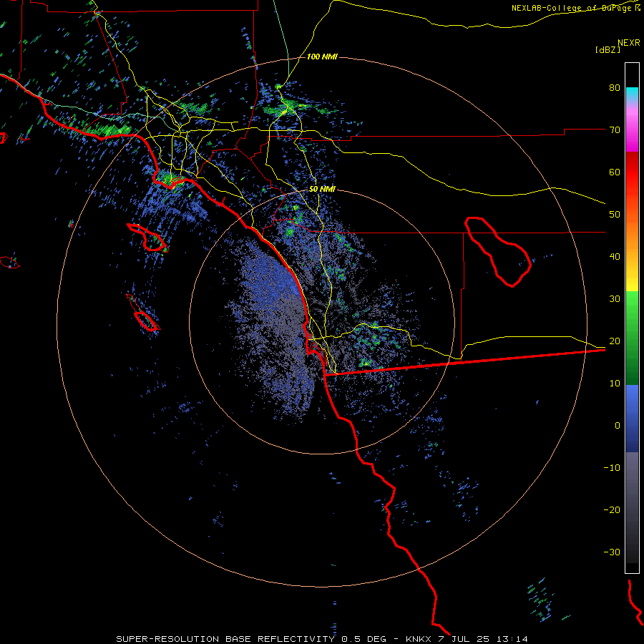Click the 100 NMI range ring label

tap(322, 57)
